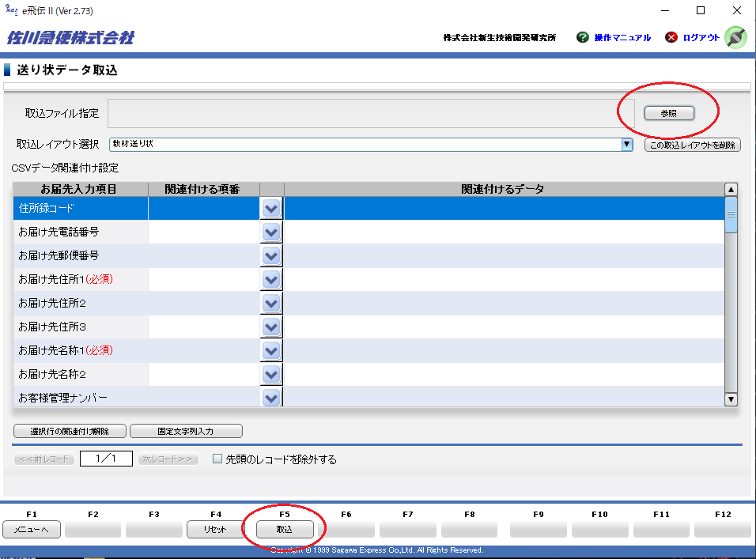Expand dropdown for お届け先電話番号 row
Viewport: 756px width, 559px height.
point(271,232)
